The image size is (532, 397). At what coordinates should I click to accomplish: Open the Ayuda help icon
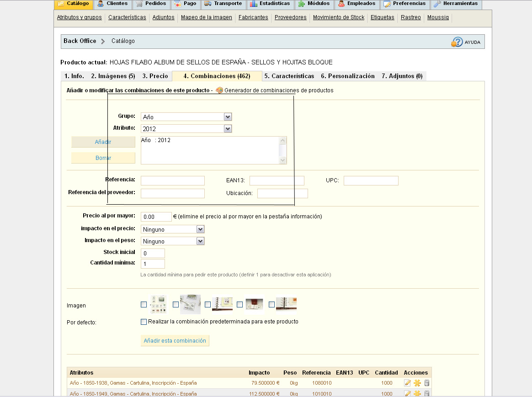[x=457, y=42]
